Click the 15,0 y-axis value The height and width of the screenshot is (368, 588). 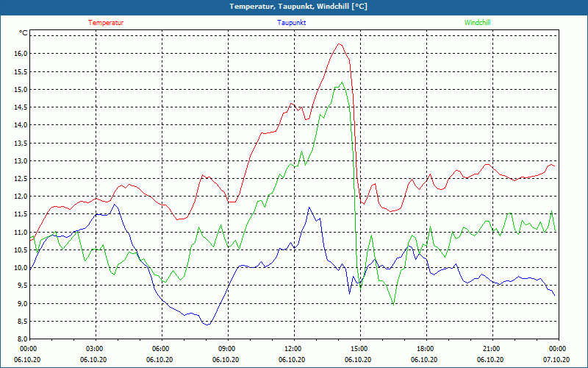tap(21, 89)
